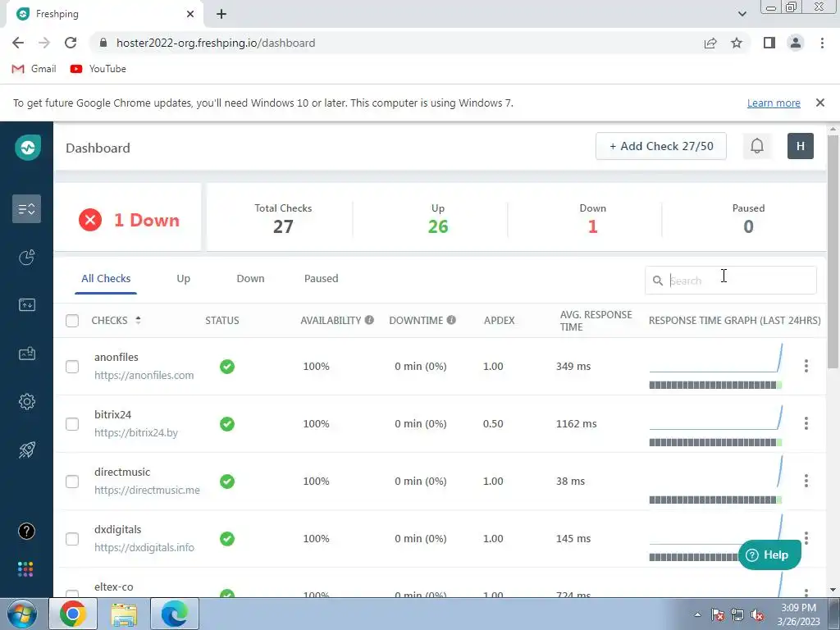Open a new browser tab
840x630 pixels.
pos(221,14)
